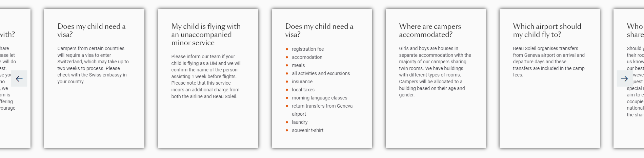Screen dimensions: 644x158
Task: Select the unaccompanied minor service card heading
Action: pos(206,35)
